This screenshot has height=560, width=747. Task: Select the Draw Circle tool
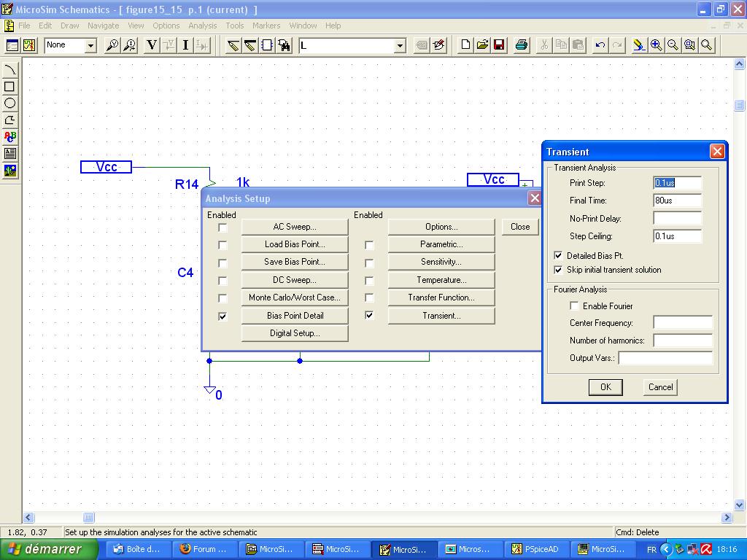coord(9,104)
